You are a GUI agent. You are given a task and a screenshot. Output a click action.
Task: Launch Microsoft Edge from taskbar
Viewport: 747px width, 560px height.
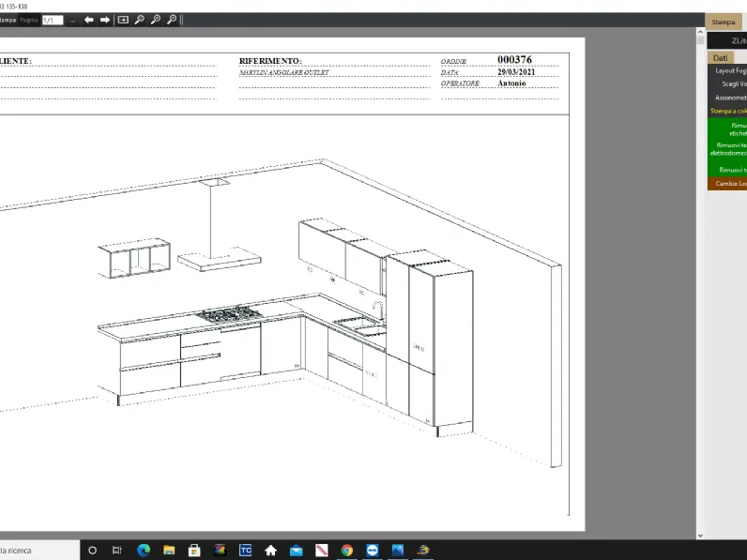[x=144, y=551]
